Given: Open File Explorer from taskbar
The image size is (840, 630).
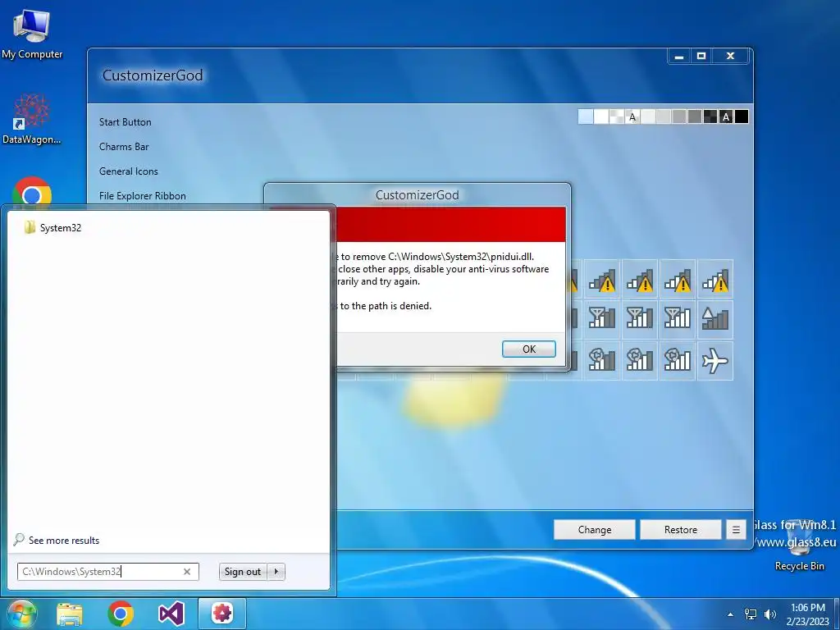Looking at the screenshot, I should [70, 614].
